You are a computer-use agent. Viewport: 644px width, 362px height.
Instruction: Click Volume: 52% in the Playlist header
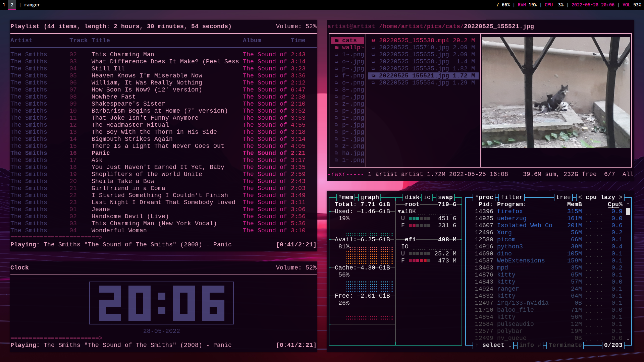point(296,26)
